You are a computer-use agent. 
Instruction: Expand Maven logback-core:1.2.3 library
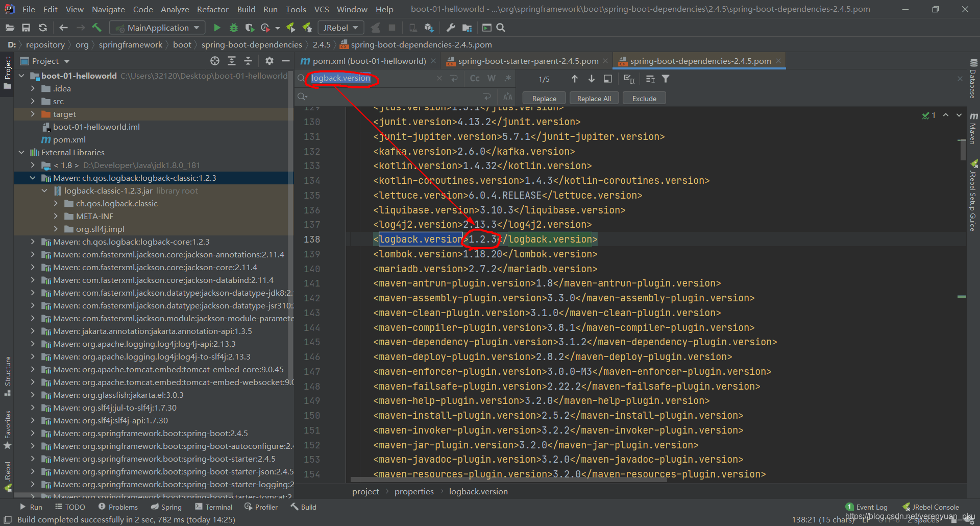[x=33, y=242]
